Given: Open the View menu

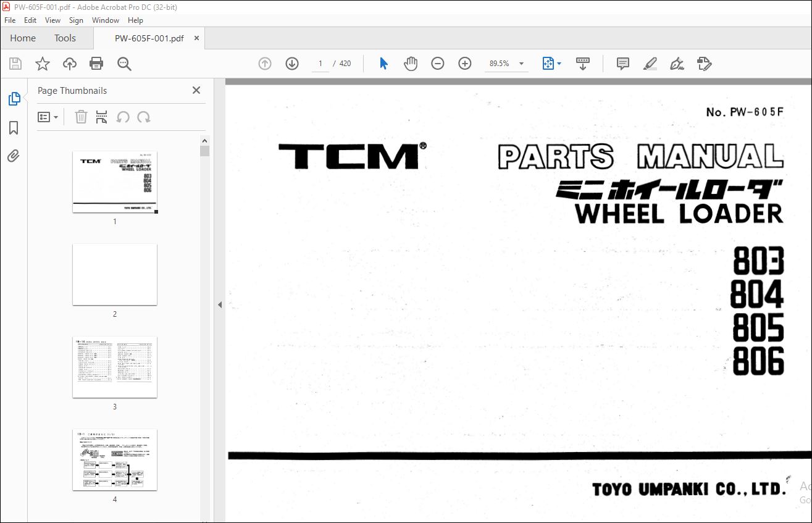Looking at the screenshot, I should [x=53, y=20].
